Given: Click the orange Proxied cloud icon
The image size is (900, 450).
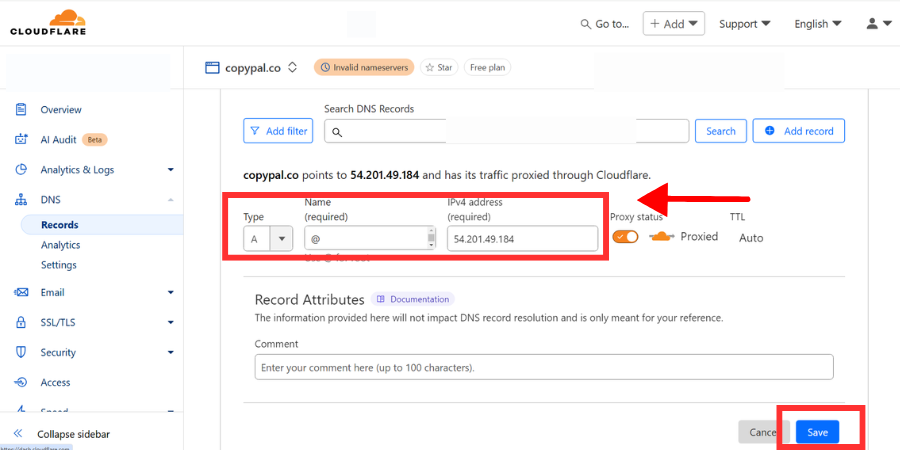Looking at the screenshot, I should 662,236.
